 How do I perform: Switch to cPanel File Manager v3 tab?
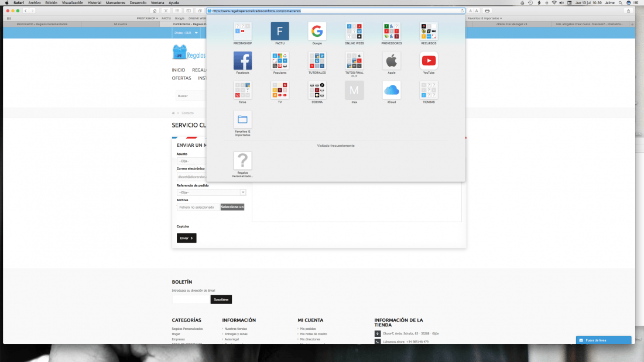click(512, 24)
